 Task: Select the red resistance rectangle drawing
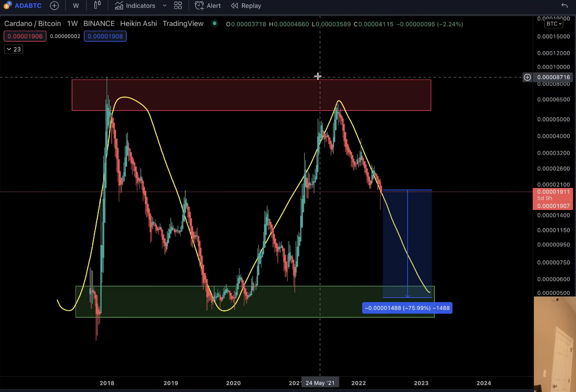pyautogui.click(x=251, y=95)
